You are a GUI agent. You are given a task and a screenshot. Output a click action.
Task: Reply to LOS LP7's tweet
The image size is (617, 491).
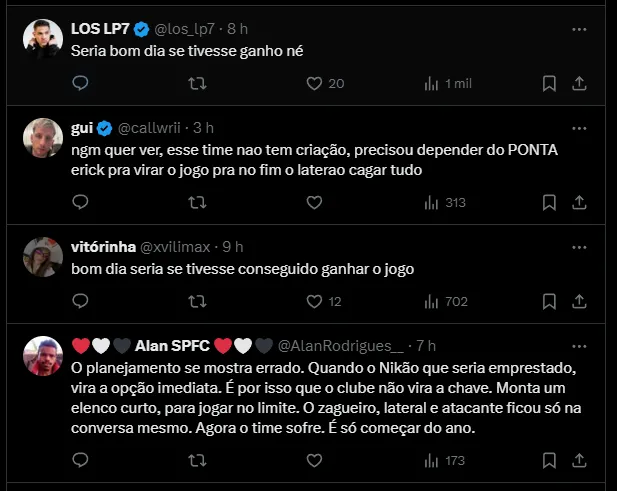(81, 84)
